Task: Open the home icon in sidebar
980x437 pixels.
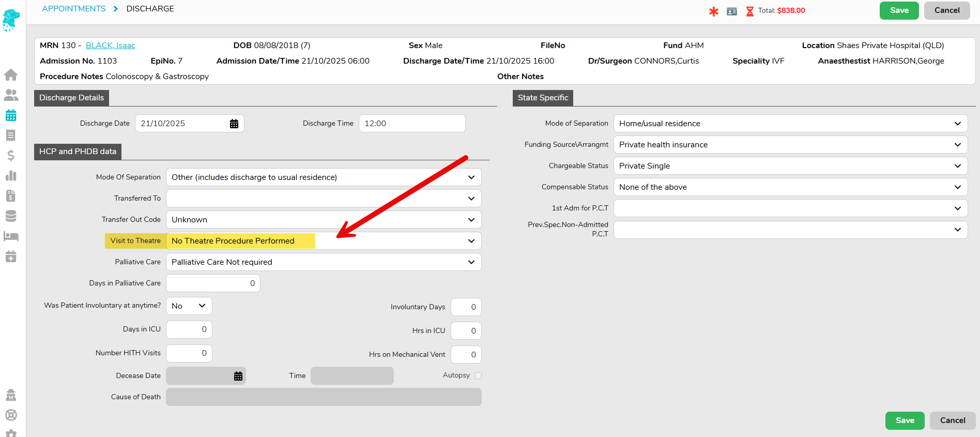Action: tap(11, 75)
